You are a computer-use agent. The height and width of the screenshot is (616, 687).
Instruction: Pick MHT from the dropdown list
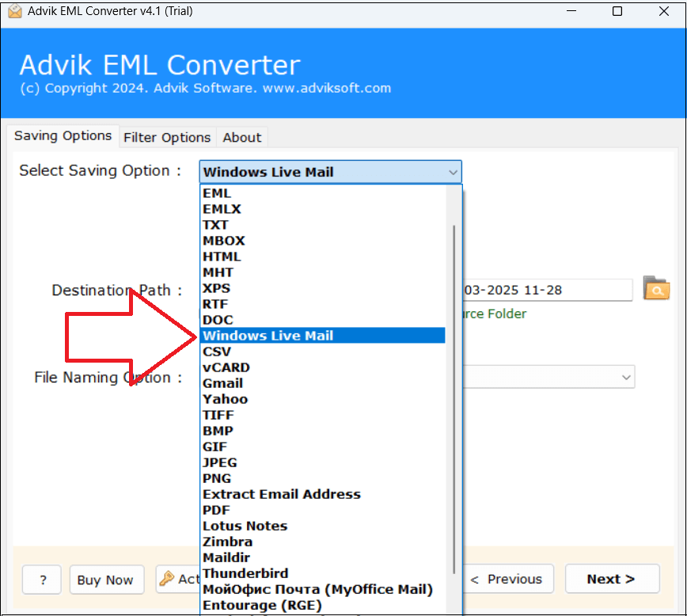[322, 272]
